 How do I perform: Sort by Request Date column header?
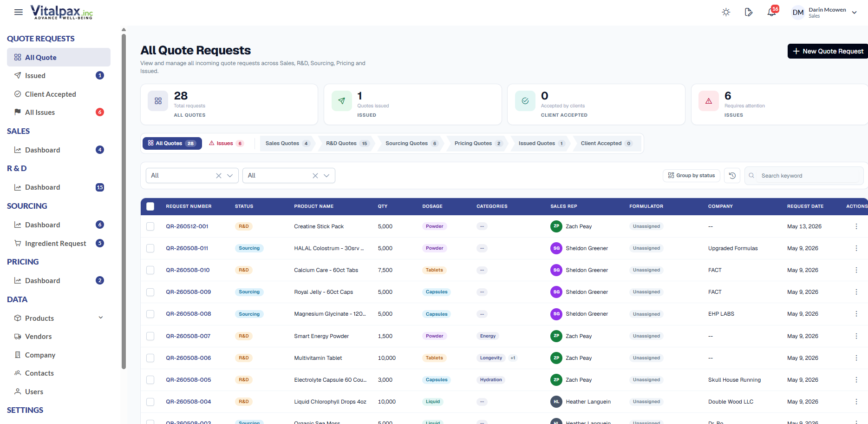(x=805, y=206)
